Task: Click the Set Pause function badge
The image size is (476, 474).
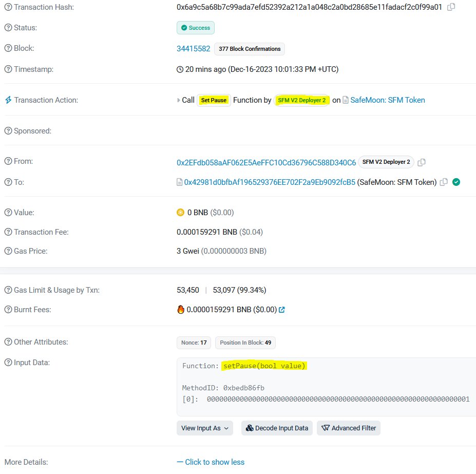Action: [214, 100]
